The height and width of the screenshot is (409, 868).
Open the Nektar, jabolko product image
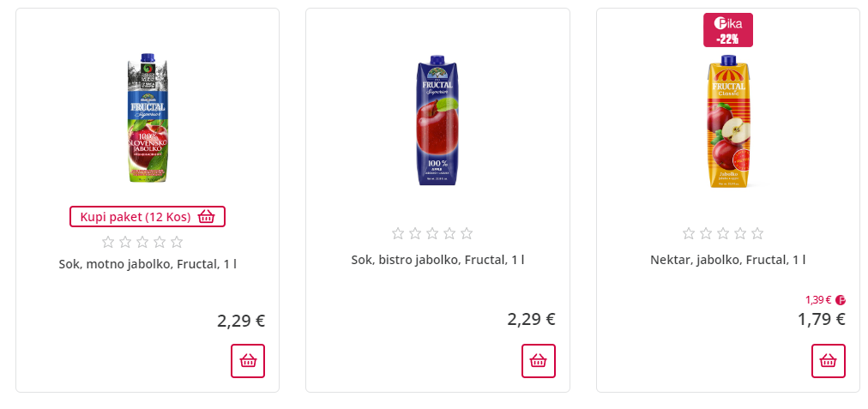[728, 122]
